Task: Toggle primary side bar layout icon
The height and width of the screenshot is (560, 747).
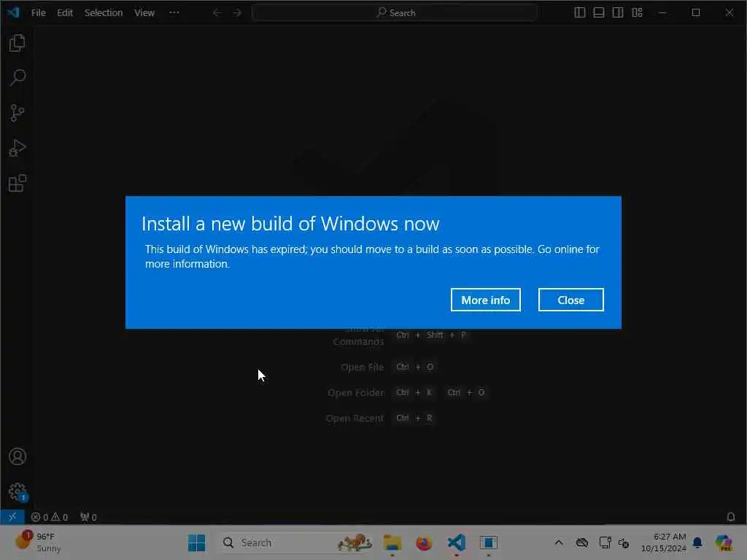Action: click(579, 12)
